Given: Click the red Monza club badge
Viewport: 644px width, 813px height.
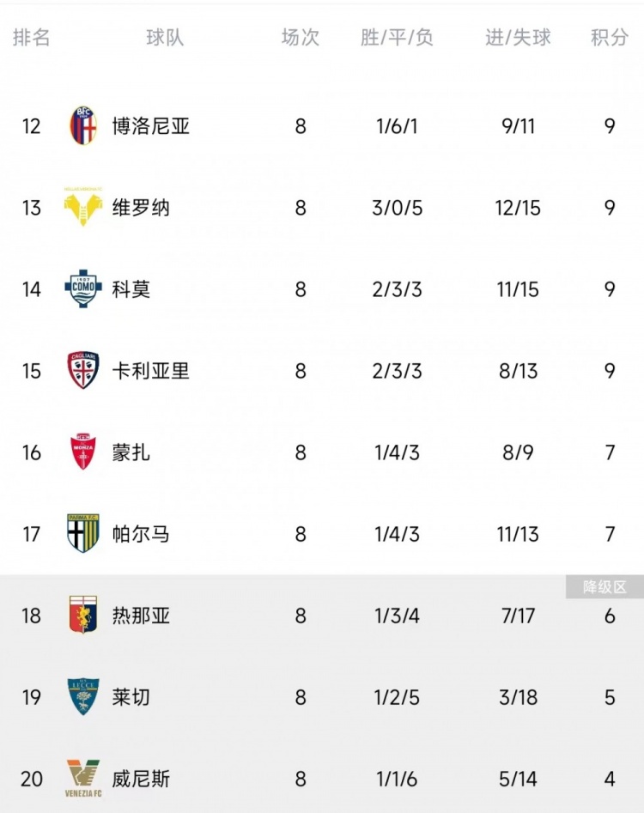Looking at the screenshot, I should [83, 452].
